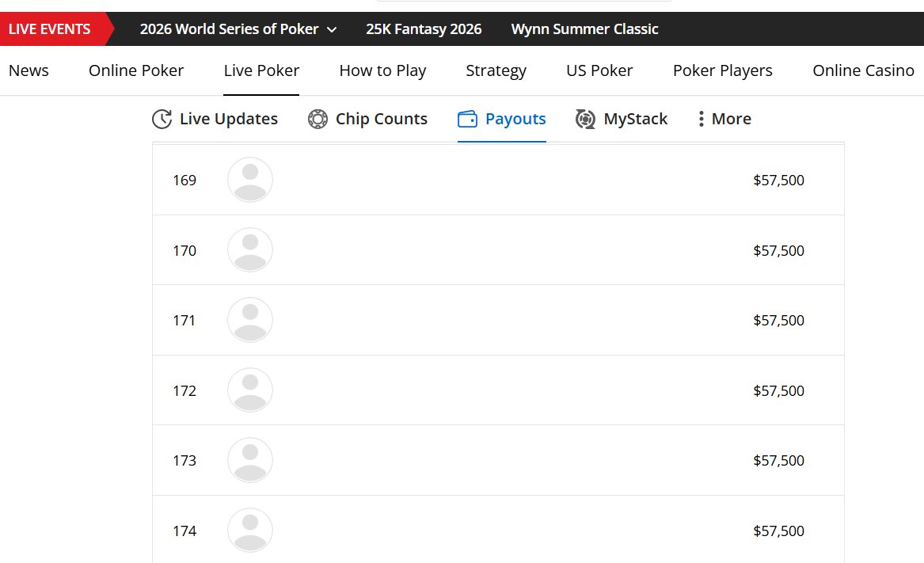Open the US Poker menu
Screen dimensions: 924x563
599,70
